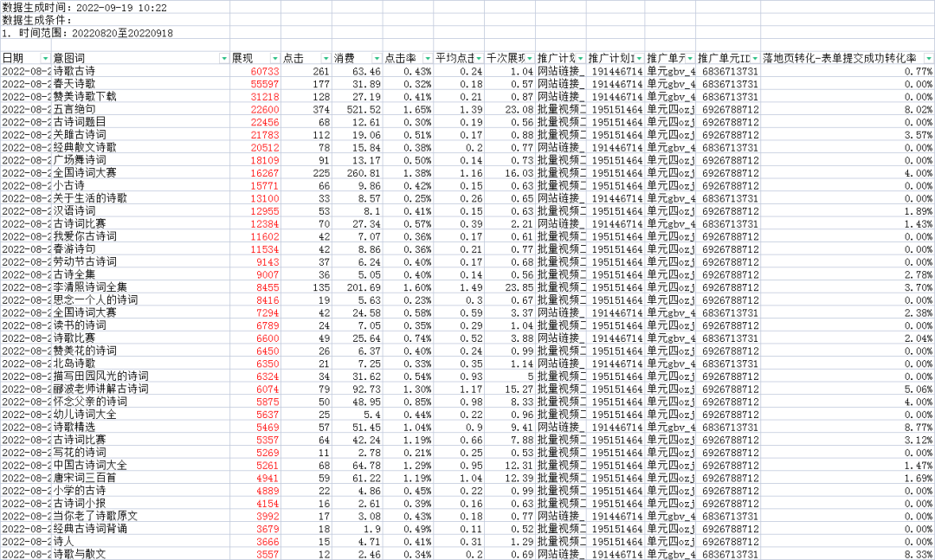Click the 8.77% conversion rate cell
935x560 pixels.
918,428
